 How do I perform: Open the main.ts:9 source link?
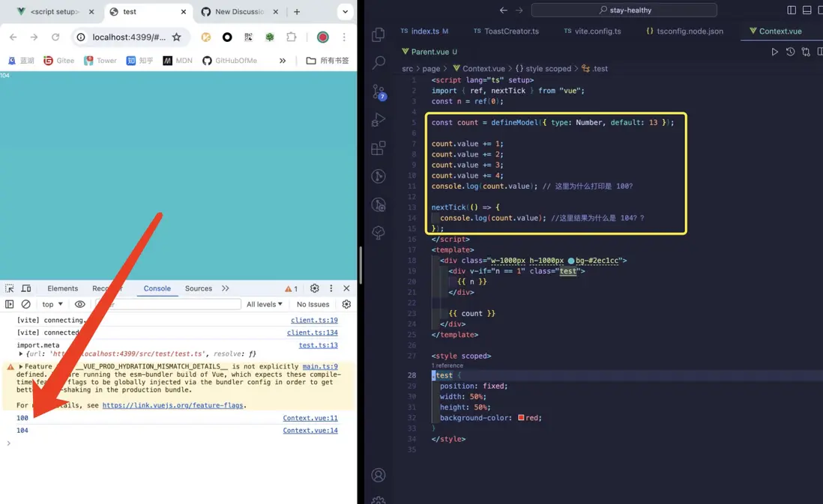point(320,367)
